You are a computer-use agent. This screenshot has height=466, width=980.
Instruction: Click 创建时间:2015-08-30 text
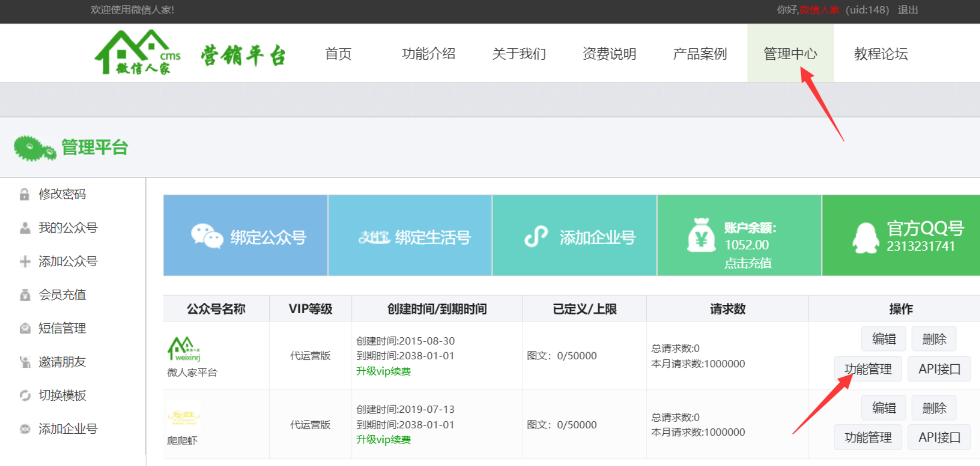(405, 341)
